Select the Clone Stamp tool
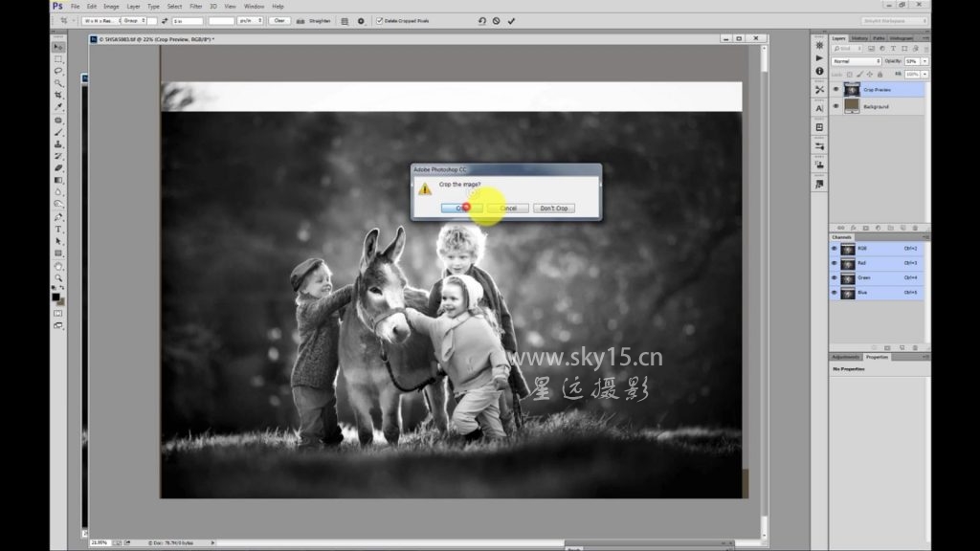Image resolution: width=980 pixels, height=551 pixels. pyautogui.click(x=58, y=143)
